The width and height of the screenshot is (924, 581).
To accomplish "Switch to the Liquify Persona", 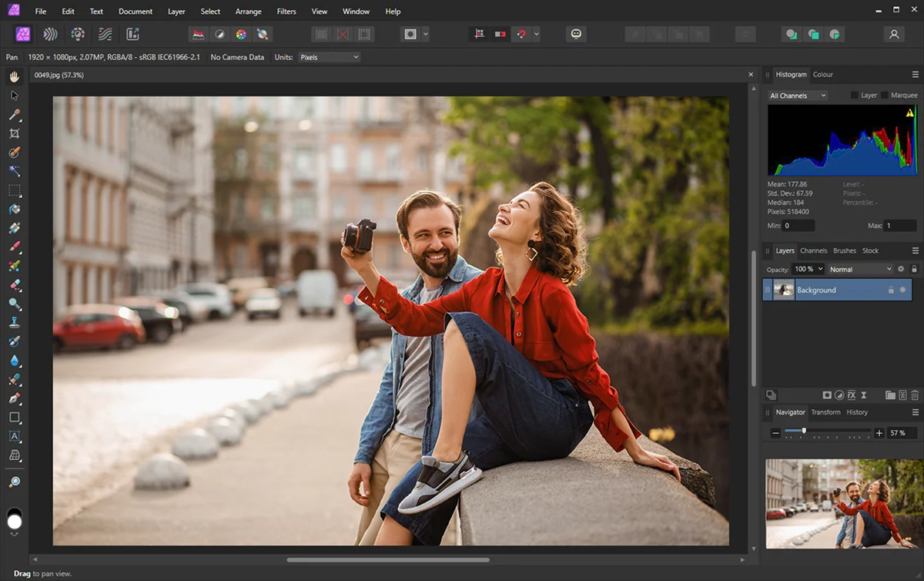I will pyautogui.click(x=50, y=34).
